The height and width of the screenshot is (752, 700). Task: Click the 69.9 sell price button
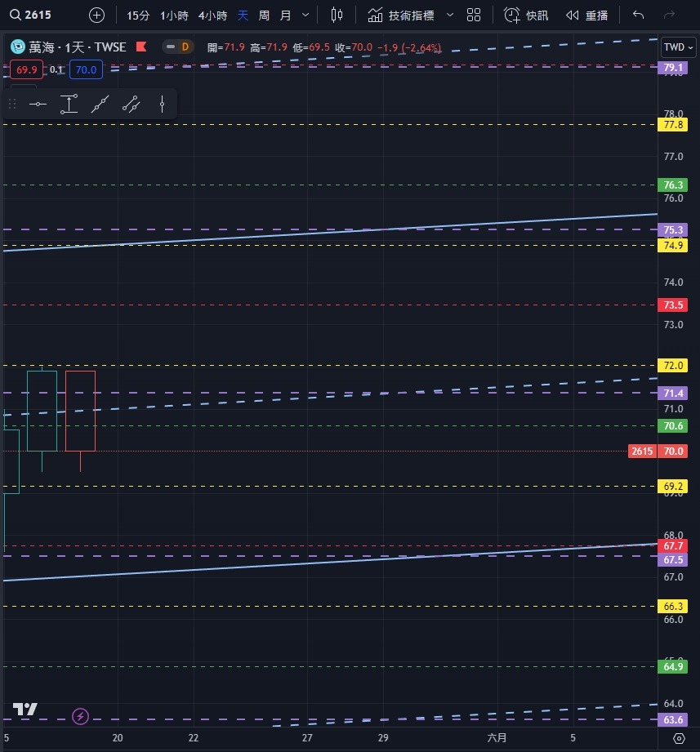coord(26,69)
